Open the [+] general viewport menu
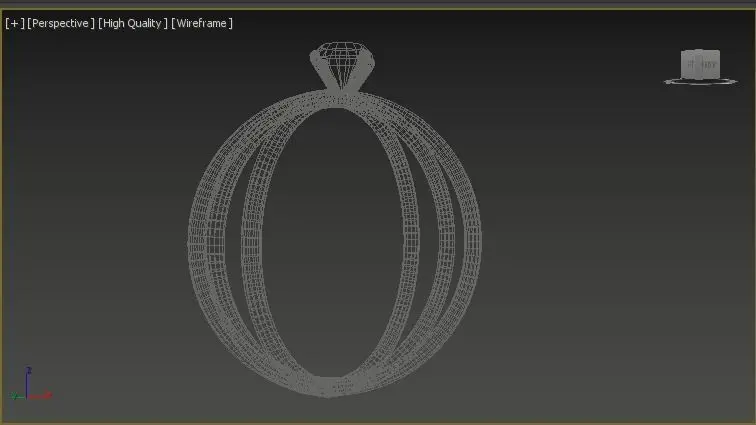756x425 pixels. 14,23
